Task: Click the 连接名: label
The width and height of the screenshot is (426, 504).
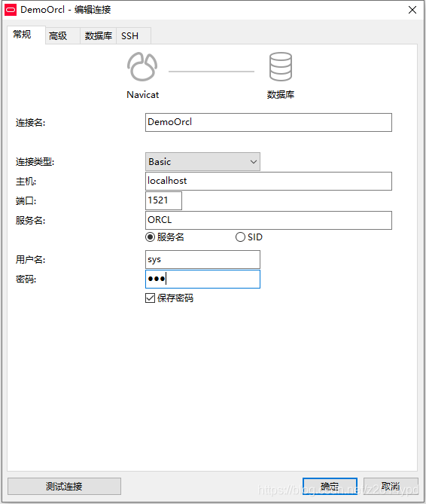Action: [x=31, y=123]
